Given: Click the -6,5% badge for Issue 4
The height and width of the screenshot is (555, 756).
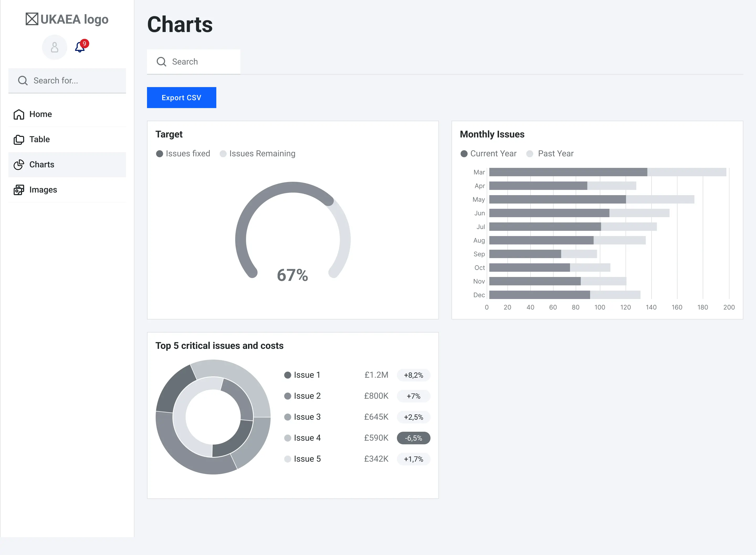Looking at the screenshot, I should [x=413, y=438].
